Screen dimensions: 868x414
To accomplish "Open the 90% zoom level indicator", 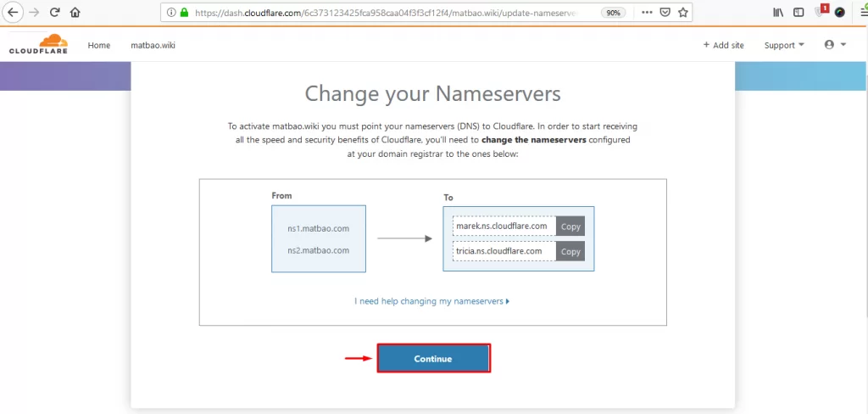I will tap(614, 12).
